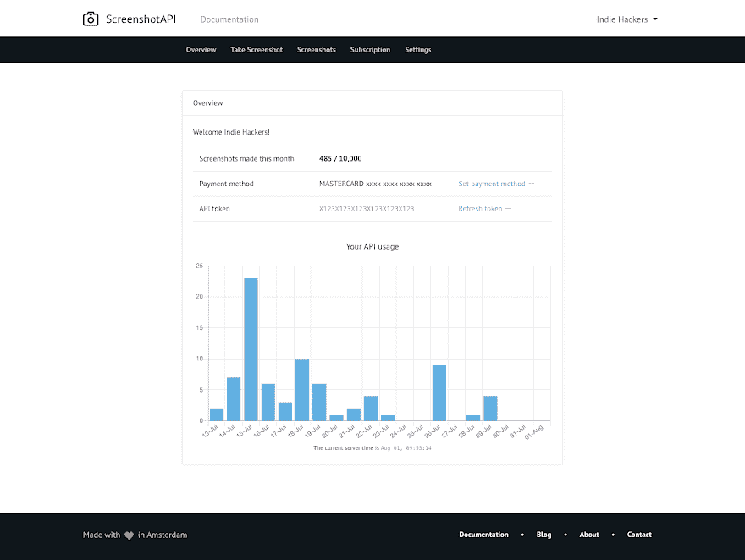Open the Documentation link in the header
This screenshot has height=560, width=745.
coord(229,19)
